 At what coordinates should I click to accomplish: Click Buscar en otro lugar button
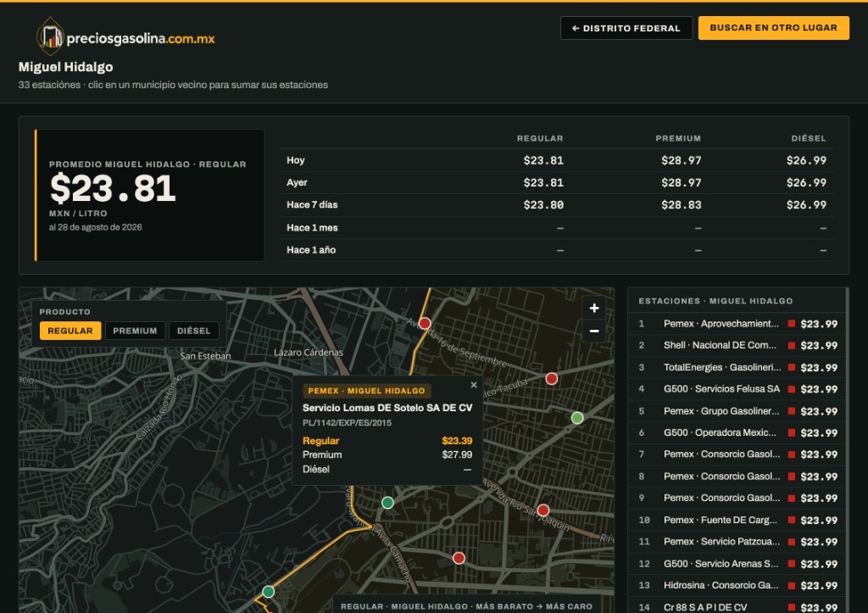(x=773, y=28)
